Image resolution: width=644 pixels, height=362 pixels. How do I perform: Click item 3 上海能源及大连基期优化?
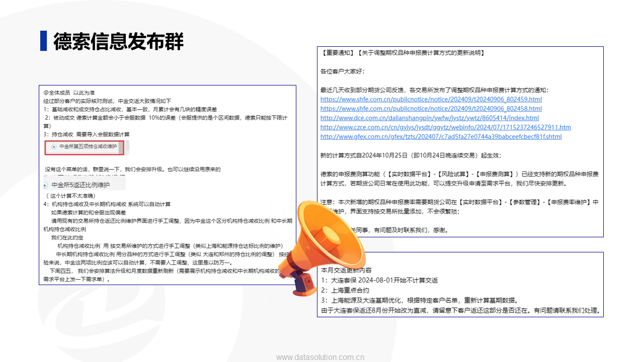tap(420, 301)
